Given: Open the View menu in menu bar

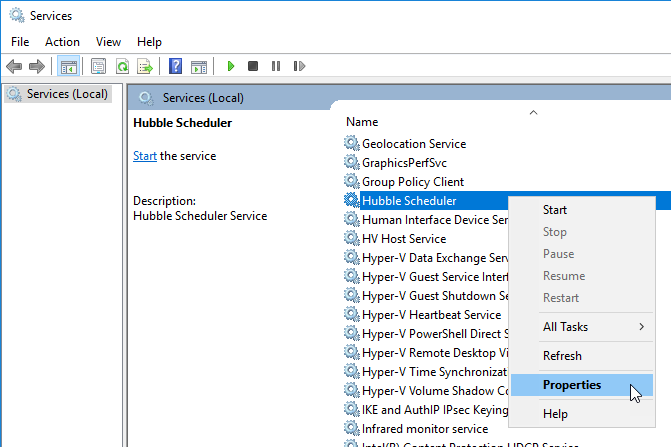Looking at the screenshot, I should coord(108,42).
